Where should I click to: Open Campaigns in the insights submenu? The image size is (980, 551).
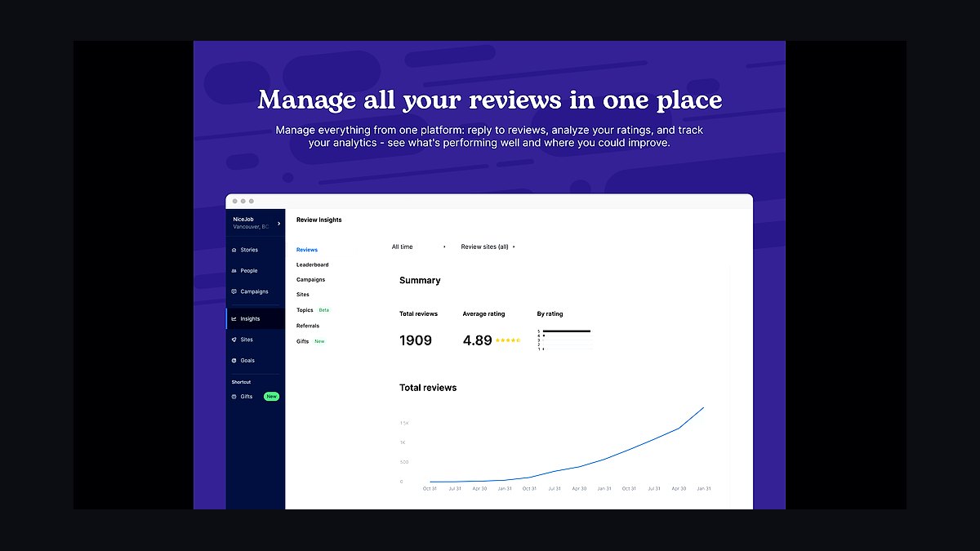[x=311, y=280]
